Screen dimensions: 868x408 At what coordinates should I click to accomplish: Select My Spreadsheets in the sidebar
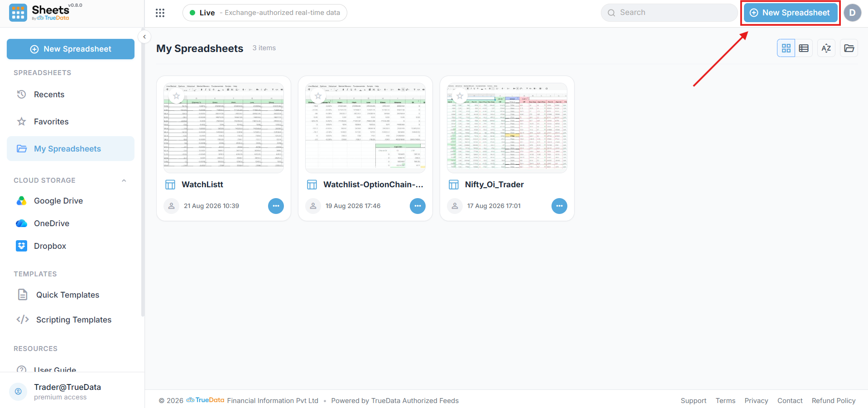pyautogui.click(x=71, y=149)
